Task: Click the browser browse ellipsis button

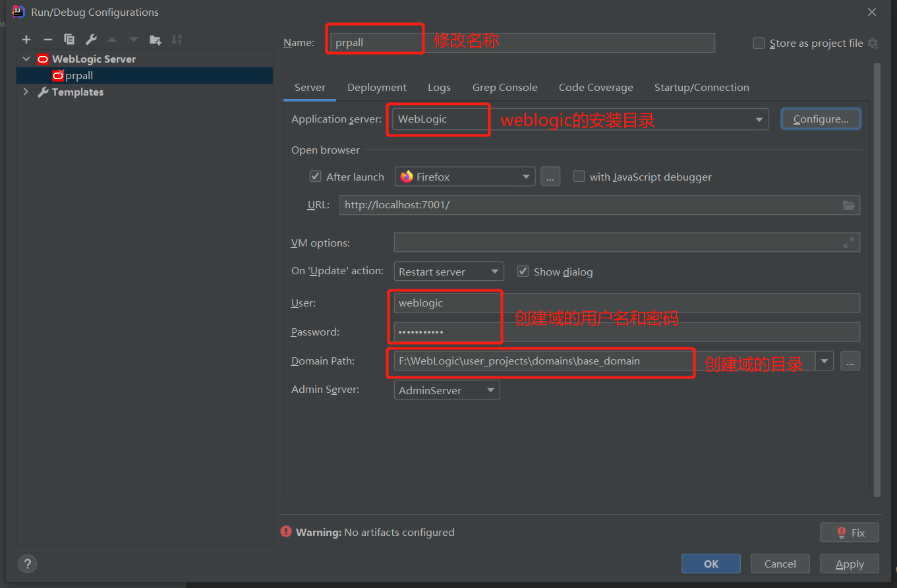Action: click(550, 177)
